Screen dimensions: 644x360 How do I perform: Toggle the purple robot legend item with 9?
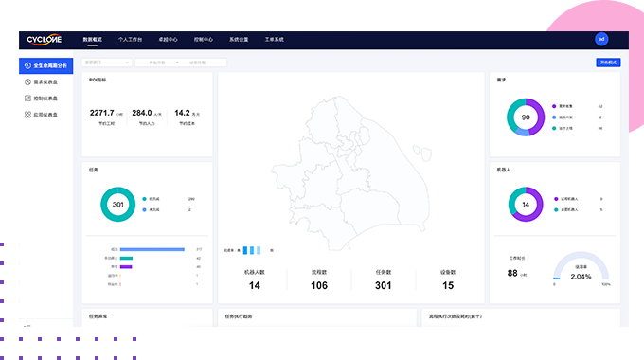pyautogui.click(x=578, y=199)
